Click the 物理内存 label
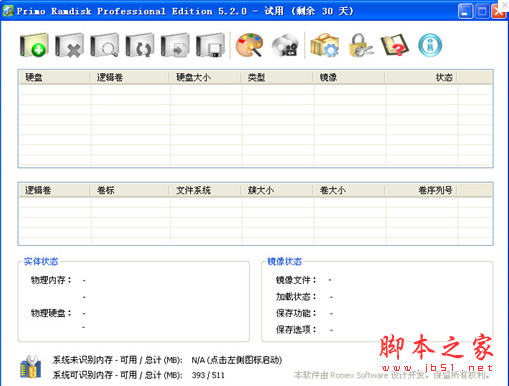Screen dimensions: 509x386 pos(51,280)
